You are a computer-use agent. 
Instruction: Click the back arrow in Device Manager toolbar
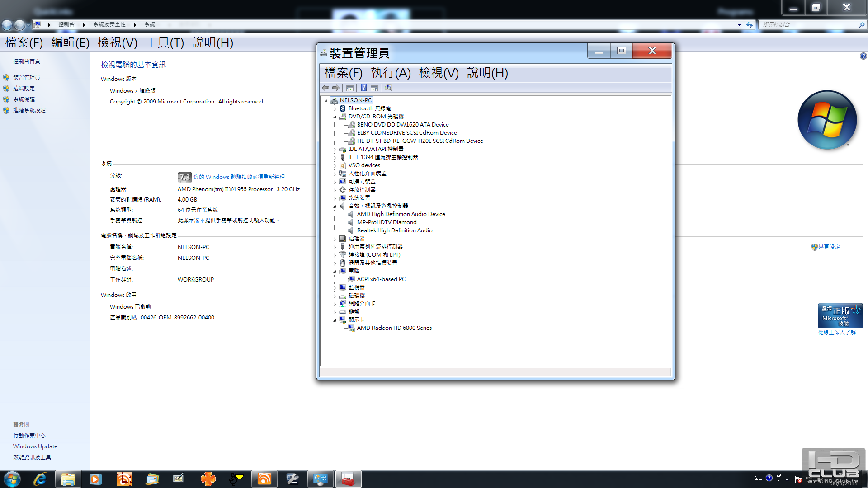(325, 88)
